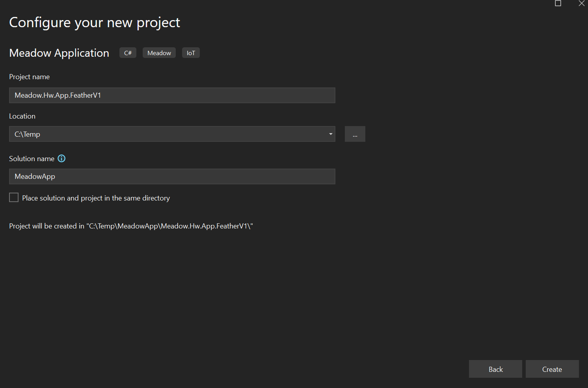Click the browse ellipsis button next to Location
This screenshot has height=388, width=588.
[x=355, y=134]
